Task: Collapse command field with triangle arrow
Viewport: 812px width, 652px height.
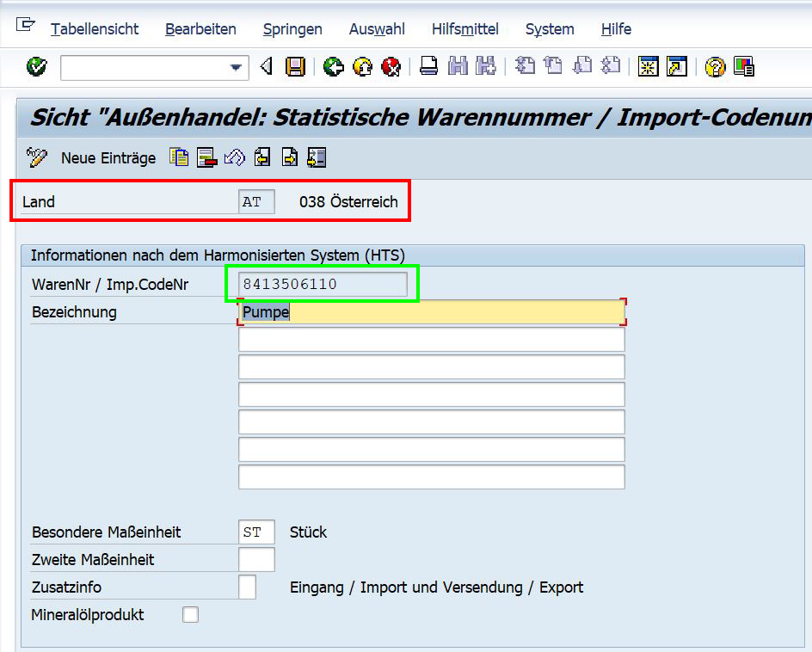Action: 267,67
